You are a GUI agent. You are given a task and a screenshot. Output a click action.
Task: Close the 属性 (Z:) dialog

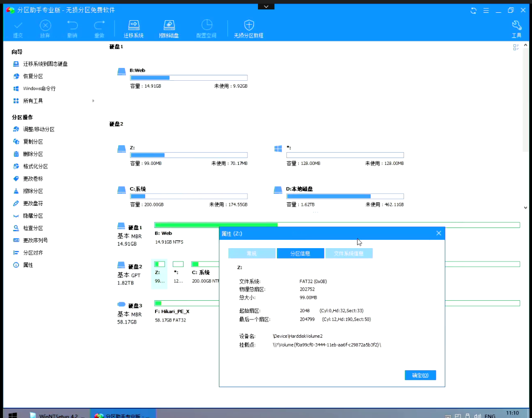(x=438, y=233)
